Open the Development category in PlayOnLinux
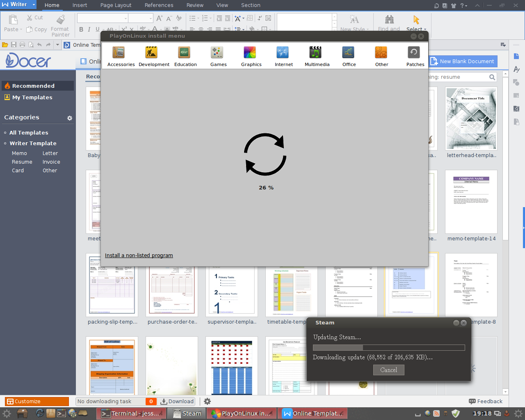525x420 pixels. pyautogui.click(x=154, y=56)
